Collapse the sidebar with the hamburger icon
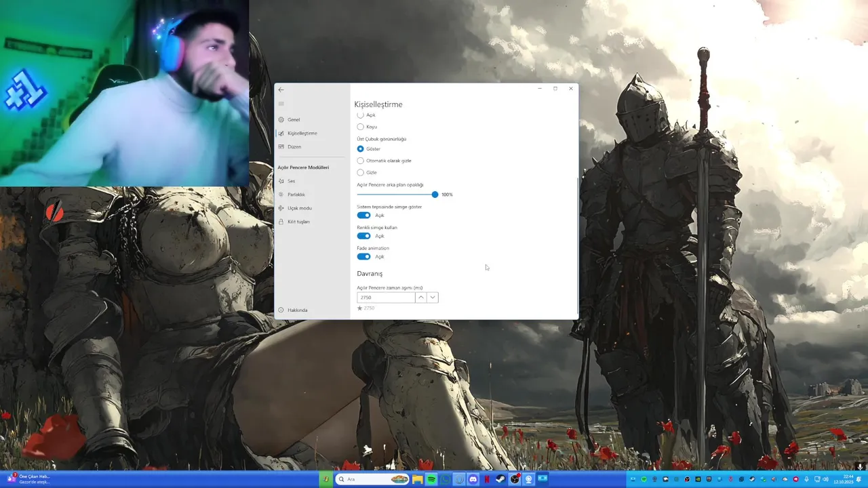 (x=281, y=104)
